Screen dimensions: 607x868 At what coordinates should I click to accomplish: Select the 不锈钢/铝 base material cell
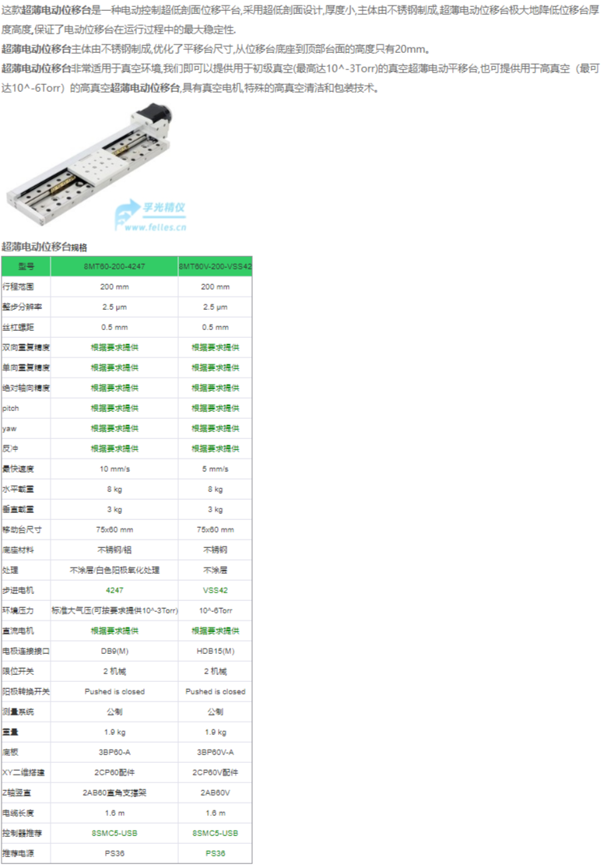coord(114,550)
